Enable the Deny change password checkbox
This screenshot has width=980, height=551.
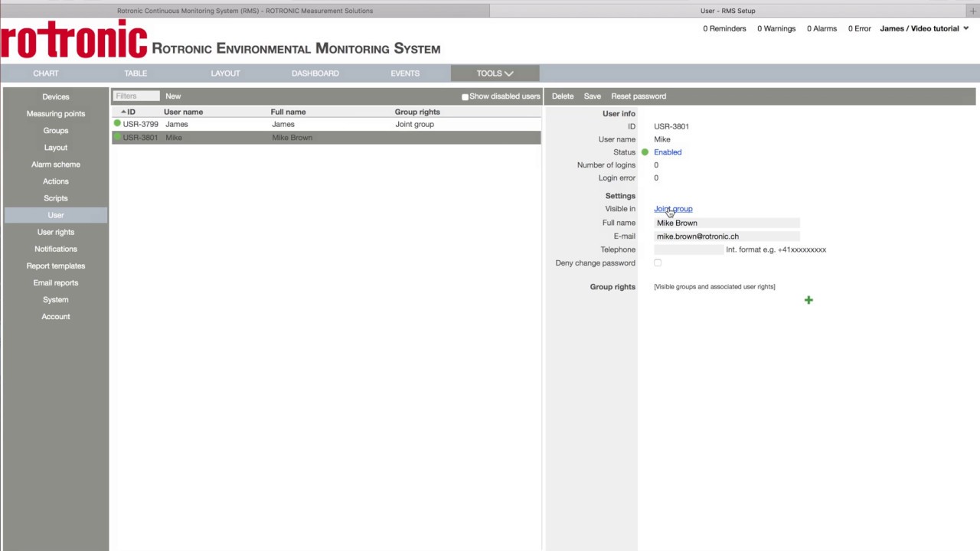click(658, 263)
